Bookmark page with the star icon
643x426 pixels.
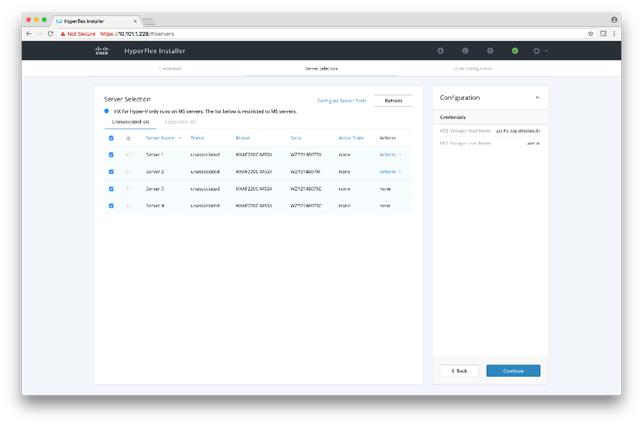point(591,34)
